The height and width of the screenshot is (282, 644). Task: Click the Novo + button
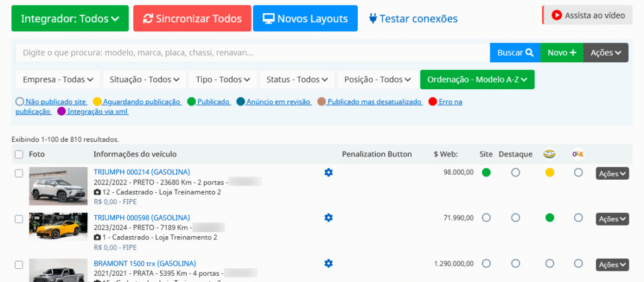click(562, 53)
